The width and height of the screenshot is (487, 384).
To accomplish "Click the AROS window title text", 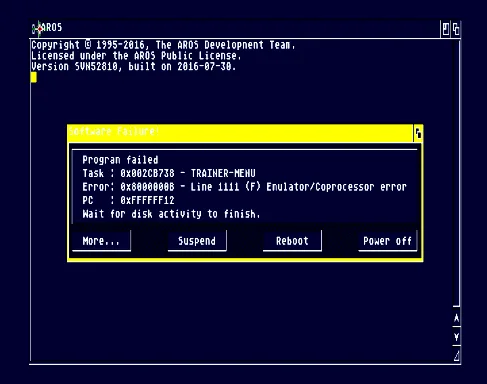I will (52, 27).
